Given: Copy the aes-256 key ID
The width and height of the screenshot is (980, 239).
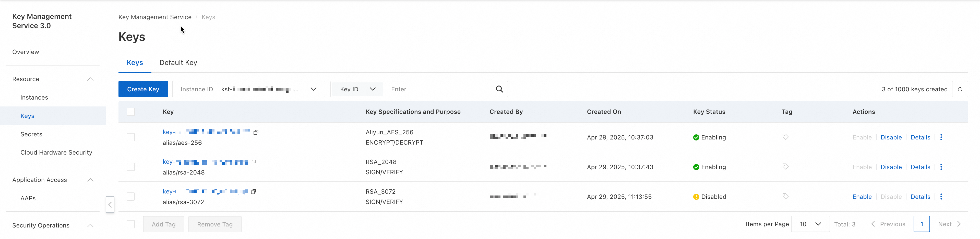Looking at the screenshot, I should coord(256,132).
